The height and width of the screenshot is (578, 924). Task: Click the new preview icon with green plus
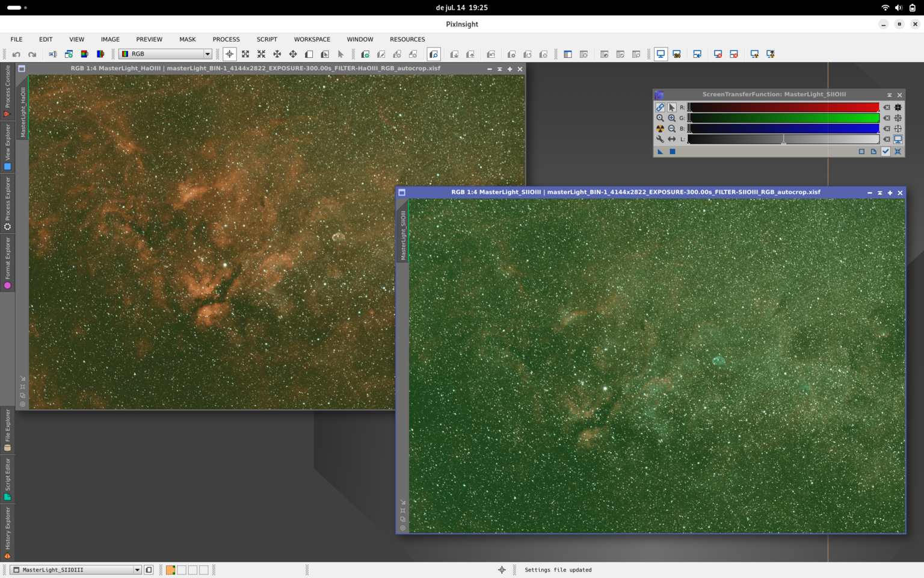coord(365,54)
